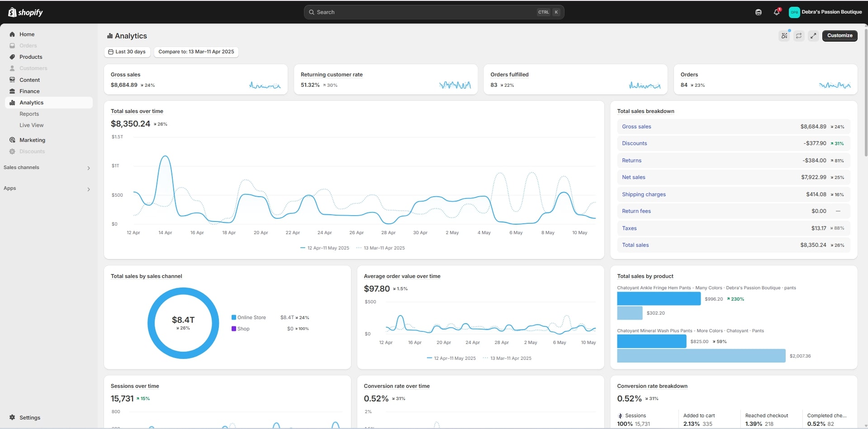The width and height of the screenshot is (868, 429).
Task: Open Settings gear in sidebar
Action: 12,418
